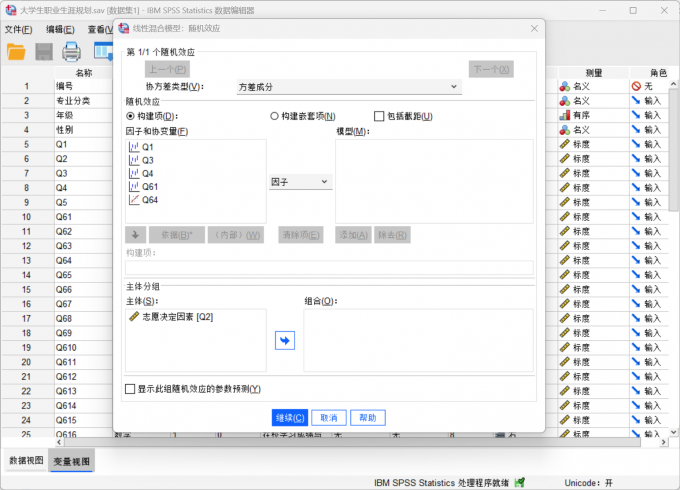Image resolution: width=680 pixels, height=490 pixels.
Task: Click the scale measure ruler icon in row Q1
Action: (x=565, y=144)
